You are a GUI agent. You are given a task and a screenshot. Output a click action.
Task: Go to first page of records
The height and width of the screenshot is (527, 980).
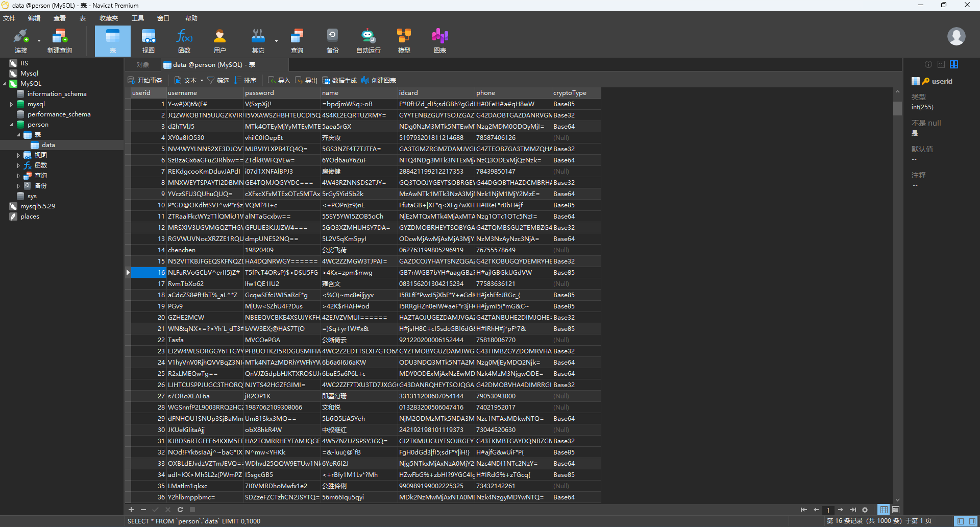[x=804, y=510]
